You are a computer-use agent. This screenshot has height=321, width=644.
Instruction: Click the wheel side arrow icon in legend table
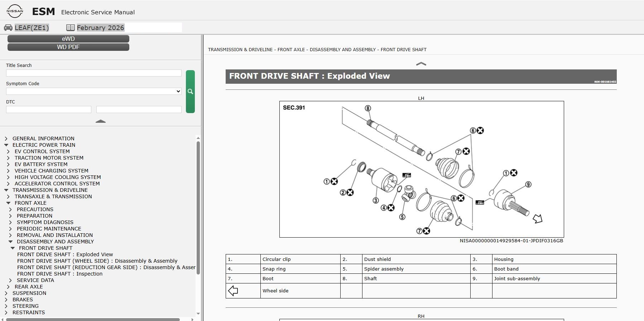233,291
